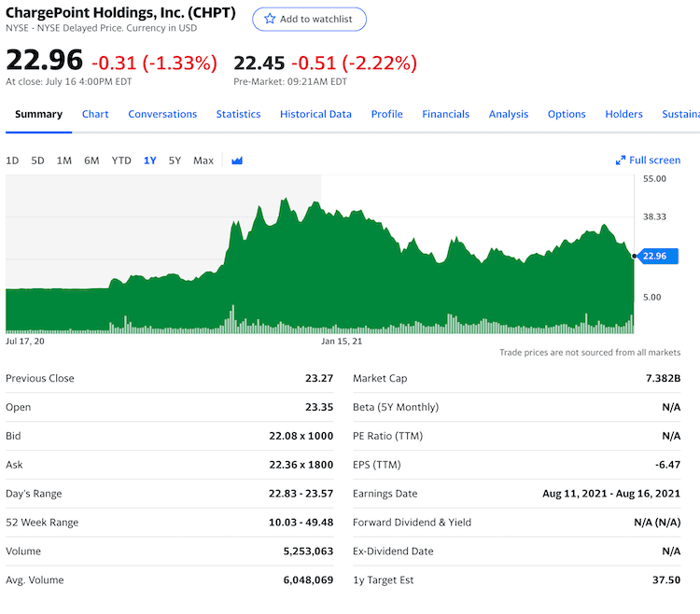View the Holders tab

tap(623, 114)
